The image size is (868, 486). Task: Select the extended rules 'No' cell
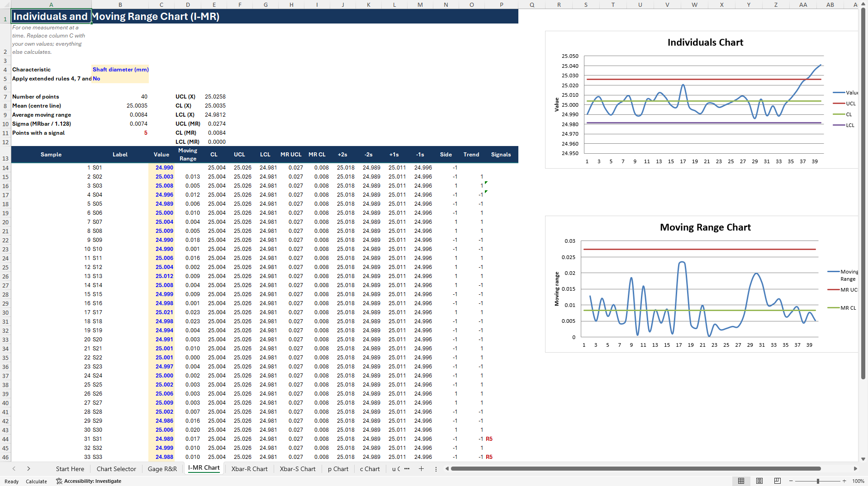click(x=120, y=79)
